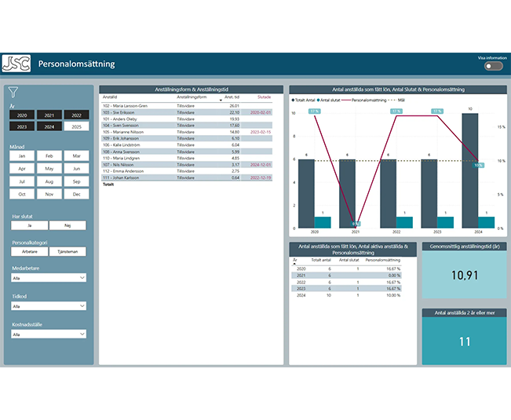511x420 pixels.
Task: Select row 111 - Johan Karlsson
Action: coord(187,177)
